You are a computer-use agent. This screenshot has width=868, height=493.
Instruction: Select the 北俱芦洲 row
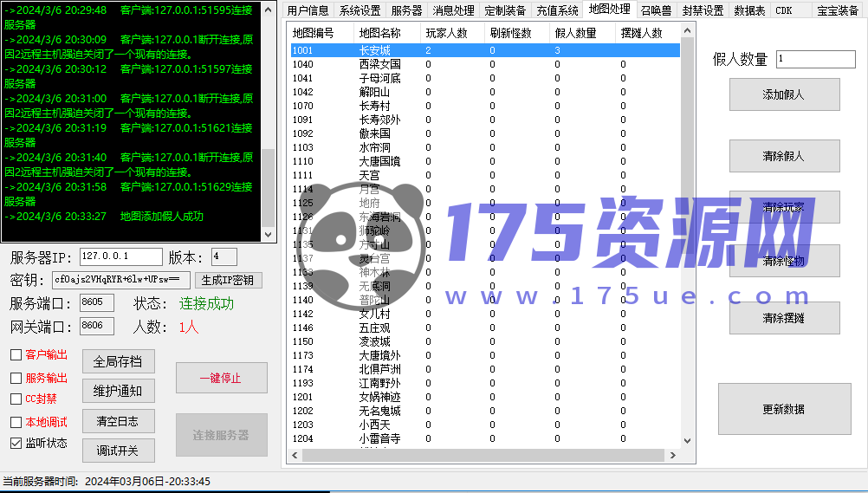point(485,369)
